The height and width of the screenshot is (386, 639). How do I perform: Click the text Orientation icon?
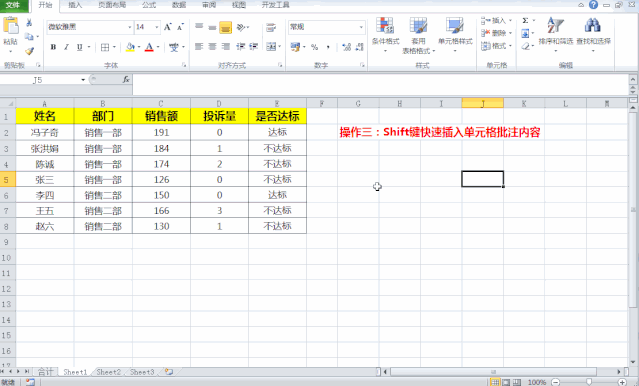tap(241, 27)
